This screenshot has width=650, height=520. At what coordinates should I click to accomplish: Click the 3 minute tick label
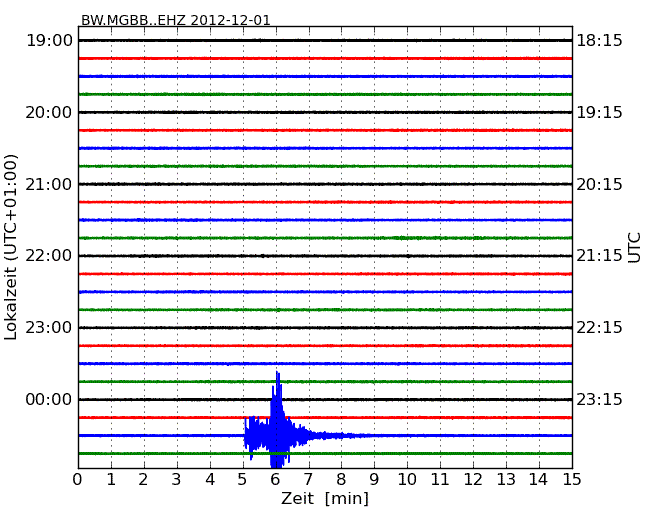[177, 479]
